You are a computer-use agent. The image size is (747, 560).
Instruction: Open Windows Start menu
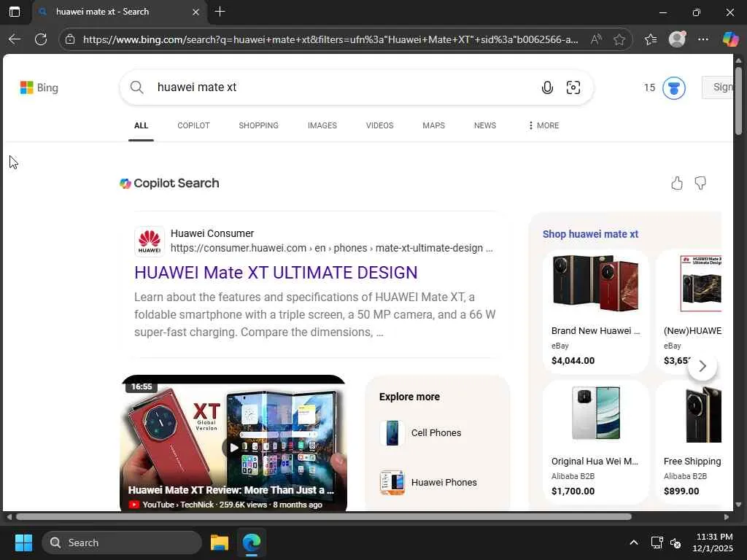23,542
